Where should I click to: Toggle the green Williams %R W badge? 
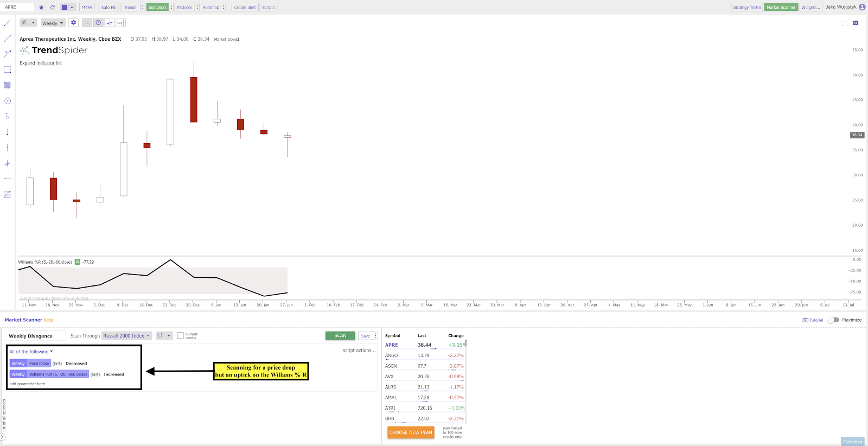(77, 262)
